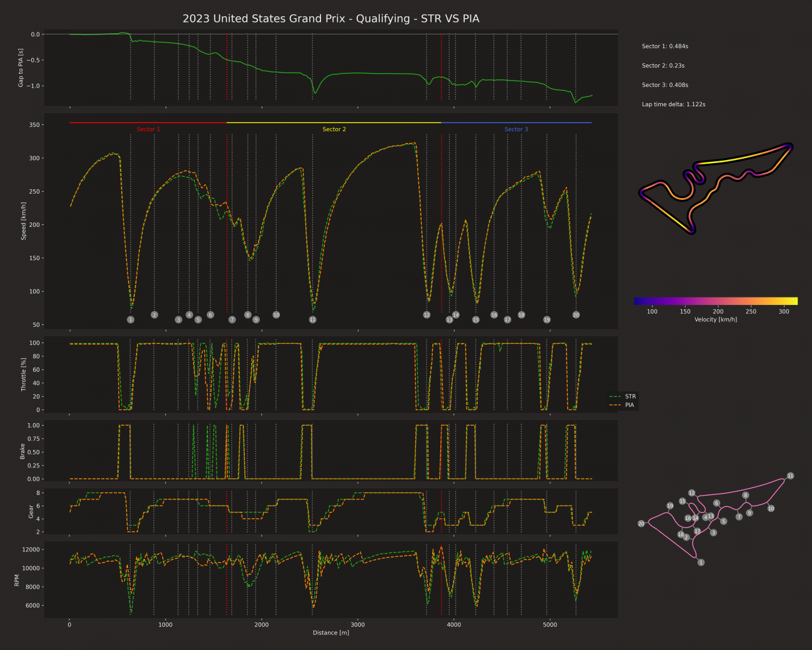Click the PIA legend entry
The image size is (812, 650).
tap(623, 405)
